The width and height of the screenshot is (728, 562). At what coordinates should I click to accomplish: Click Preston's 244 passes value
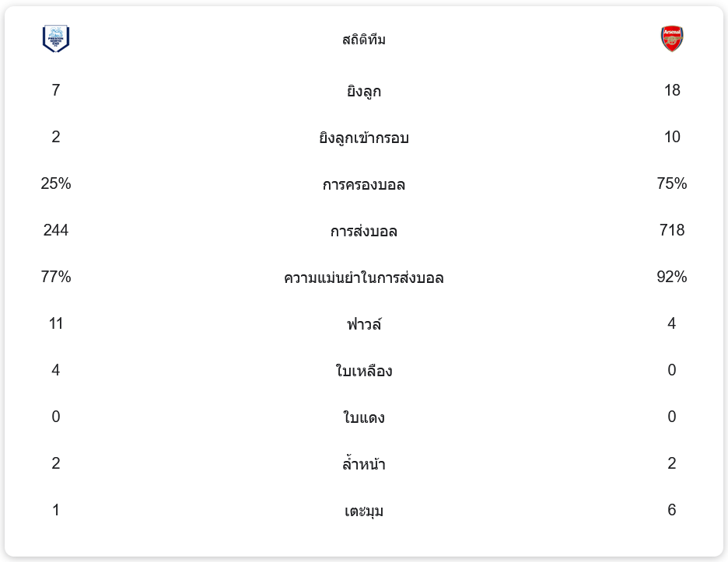click(x=56, y=230)
